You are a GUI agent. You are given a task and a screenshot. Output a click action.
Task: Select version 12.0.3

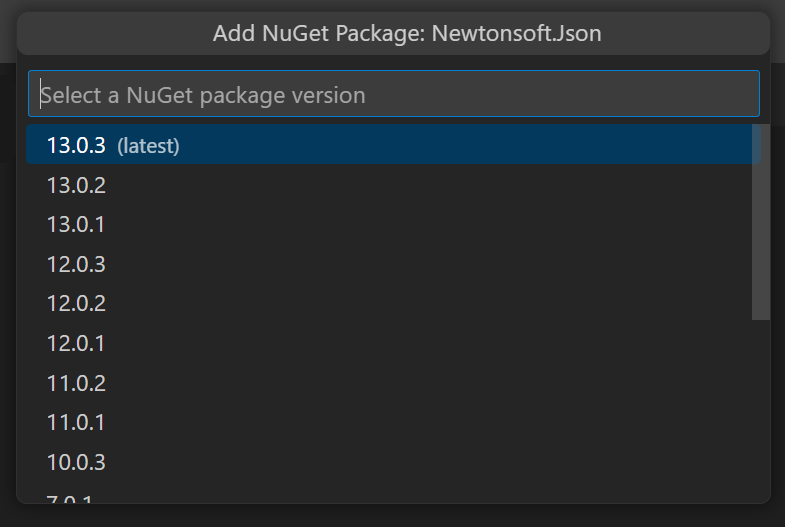[76, 264]
